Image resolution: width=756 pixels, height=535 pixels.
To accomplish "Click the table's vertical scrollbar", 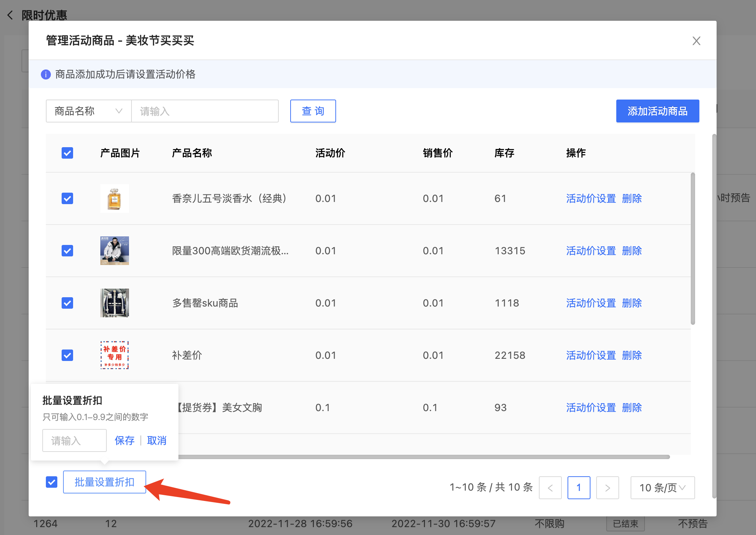I will pyautogui.click(x=693, y=249).
